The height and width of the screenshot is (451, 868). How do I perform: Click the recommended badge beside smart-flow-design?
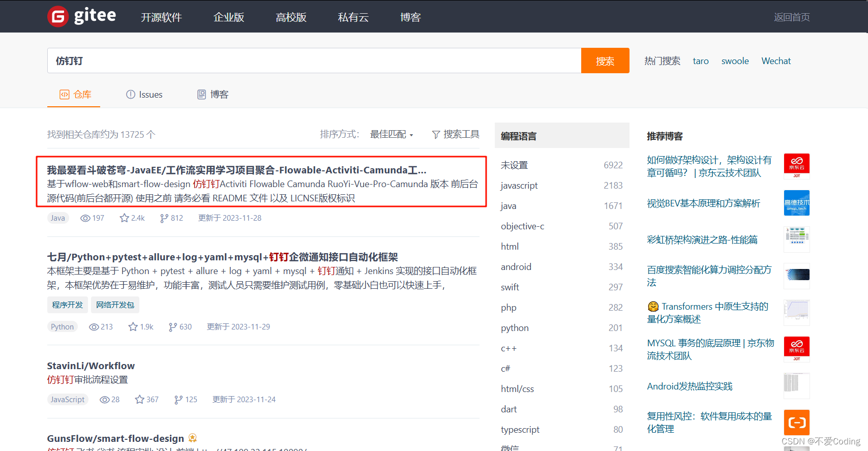[x=193, y=438]
